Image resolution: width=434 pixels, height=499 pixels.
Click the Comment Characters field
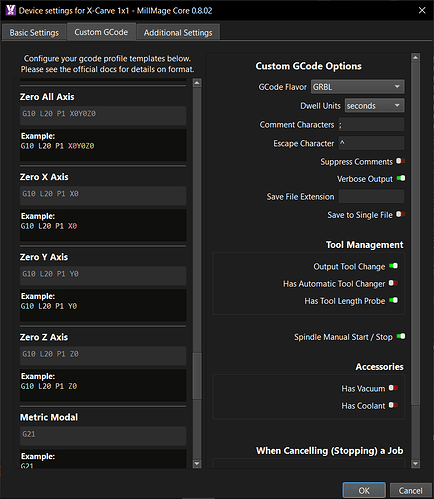coord(371,125)
